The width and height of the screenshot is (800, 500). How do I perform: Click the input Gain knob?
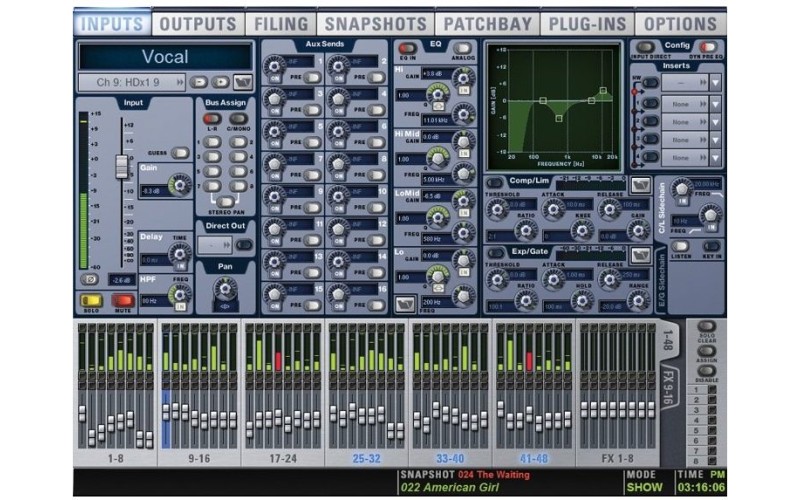click(180, 185)
